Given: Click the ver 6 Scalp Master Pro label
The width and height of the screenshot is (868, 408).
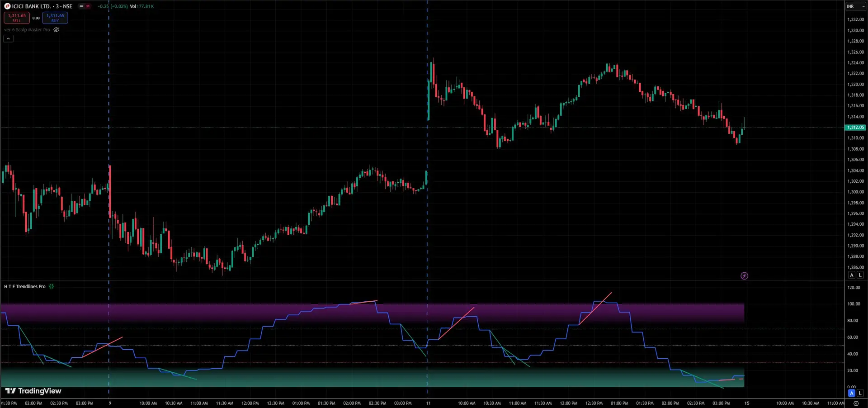Looking at the screenshot, I should coord(27,30).
